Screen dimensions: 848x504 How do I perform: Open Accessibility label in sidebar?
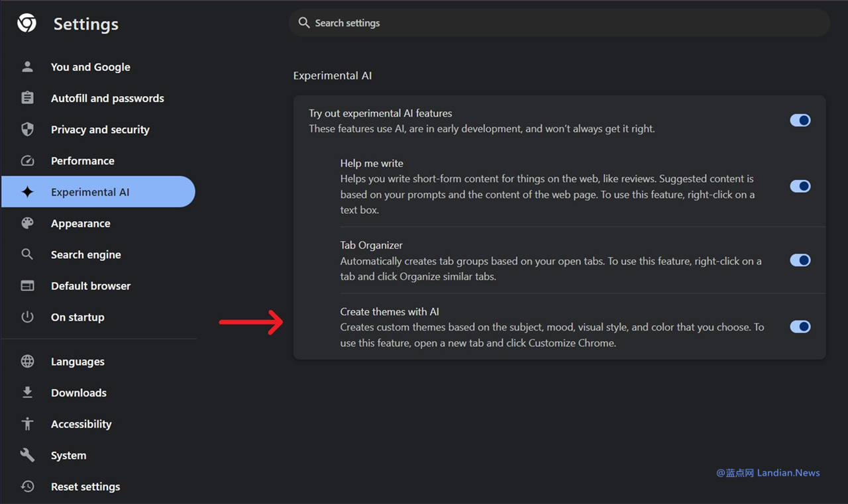coord(81,424)
